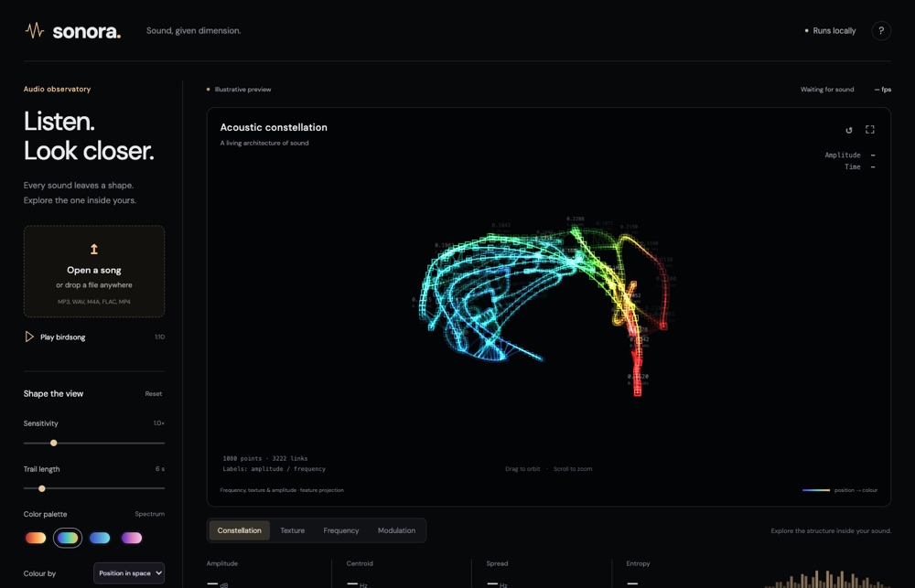The image size is (915, 588).
Task: Click the Trail length slider handle
Action: [x=41, y=488]
